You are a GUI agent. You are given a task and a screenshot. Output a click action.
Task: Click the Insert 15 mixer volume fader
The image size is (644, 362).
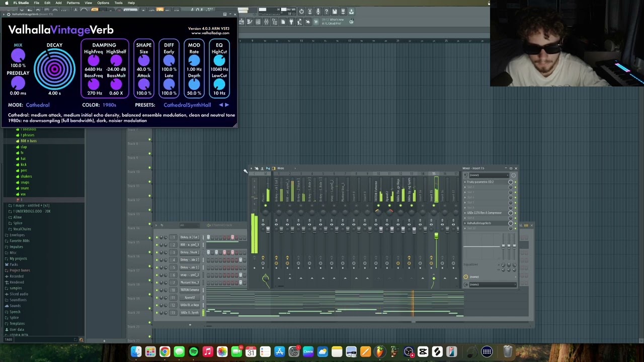[x=436, y=235]
